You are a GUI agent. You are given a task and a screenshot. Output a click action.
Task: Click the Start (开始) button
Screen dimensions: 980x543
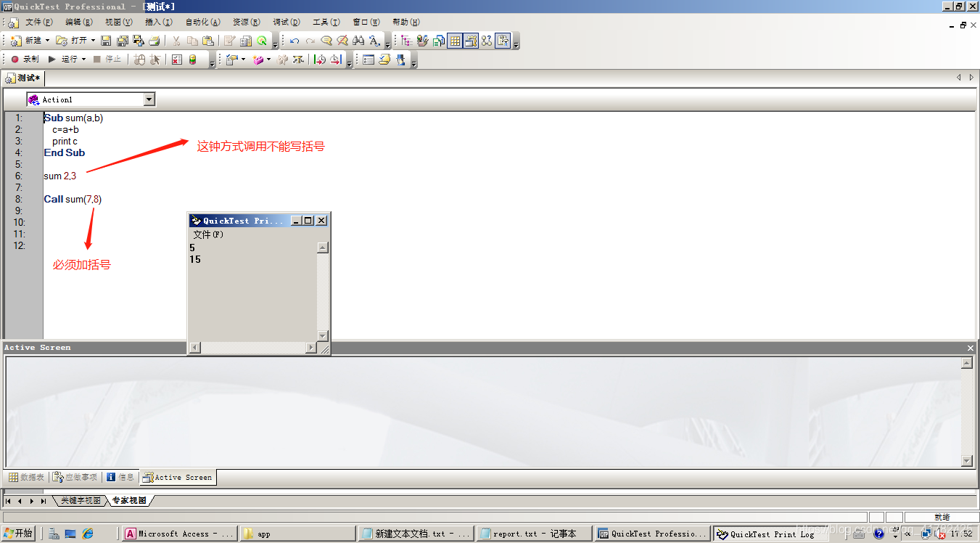[19, 534]
